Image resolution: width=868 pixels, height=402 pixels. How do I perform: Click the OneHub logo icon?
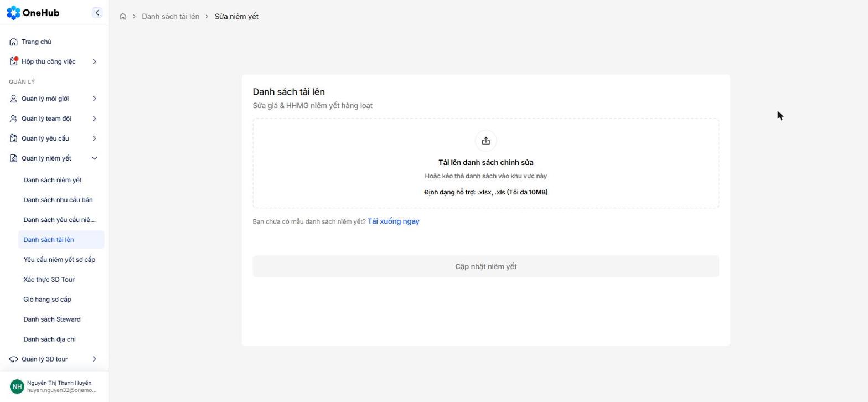(13, 13)
